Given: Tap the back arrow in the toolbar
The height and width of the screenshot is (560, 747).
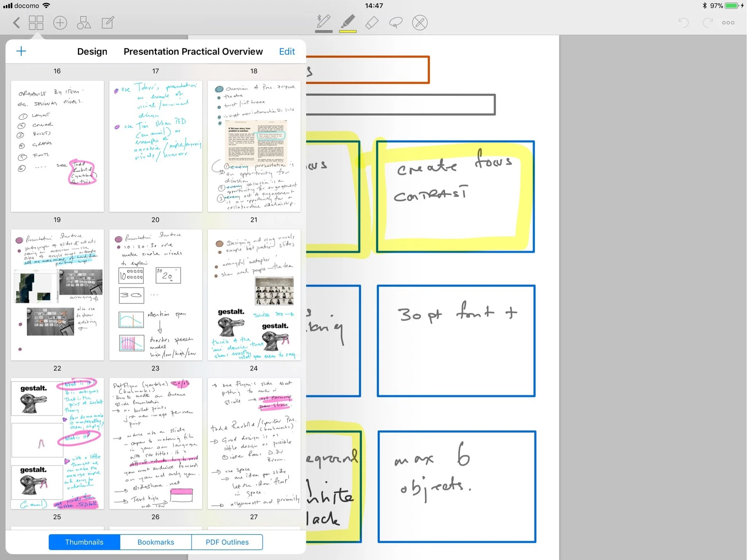Looking at the screenshot, I should point(16,23).
